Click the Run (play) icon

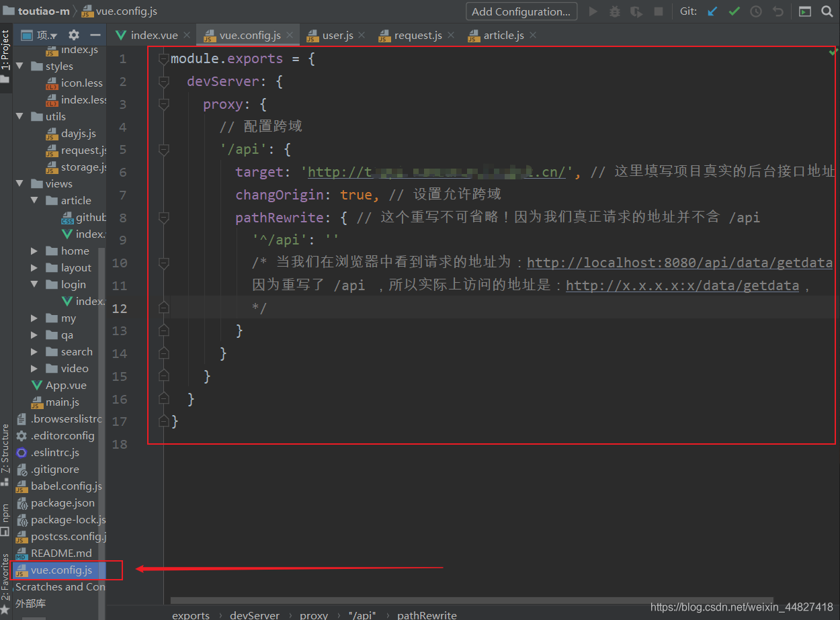click(x=593, y=11)
